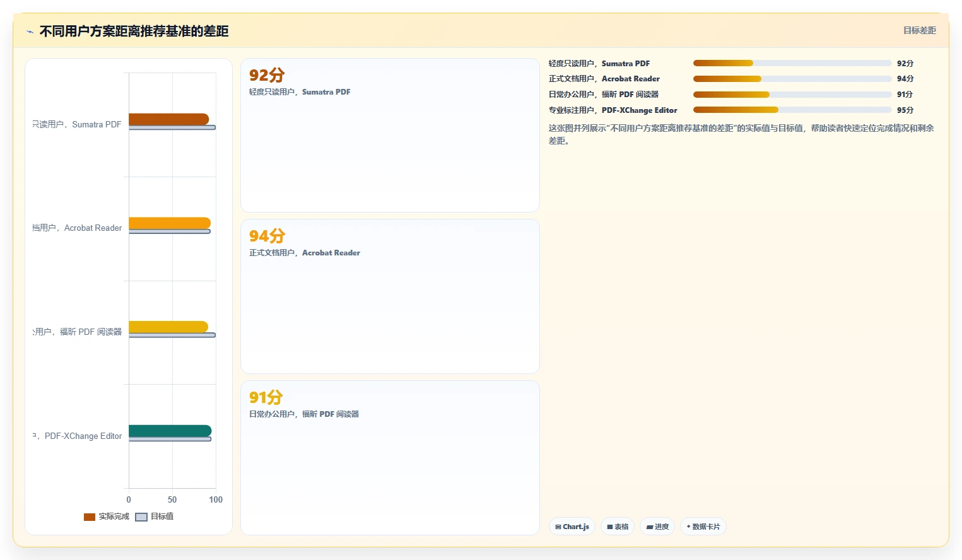
Task: Click chart y-axis label Acrobat Reader
Action: tap(78, 228)
